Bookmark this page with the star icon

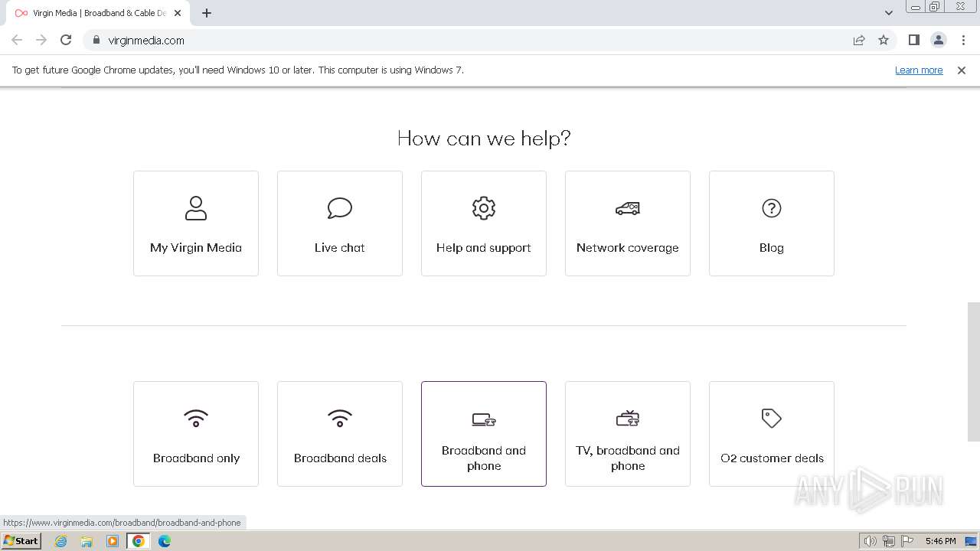click(884, 40)
